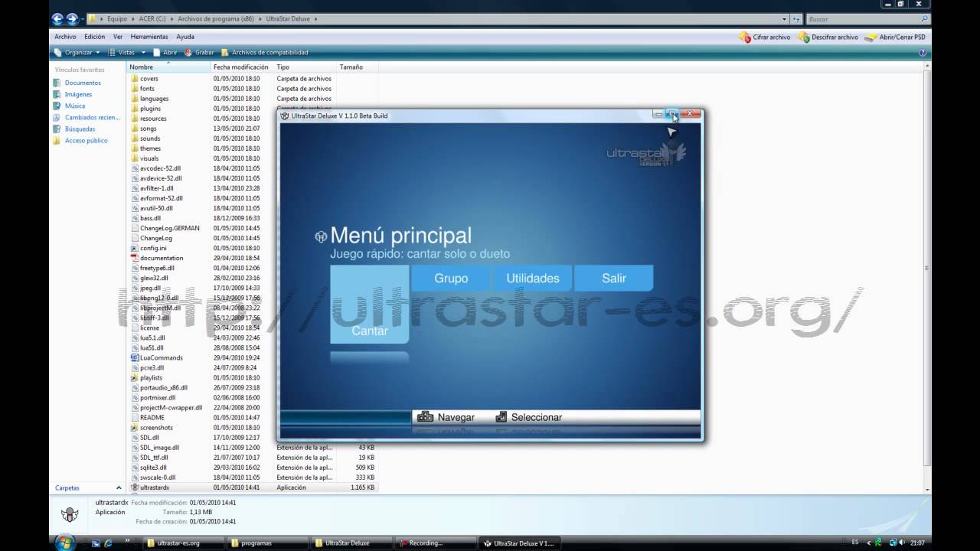Open the Edición menu
980x551 pixels.
click(94, 37)
